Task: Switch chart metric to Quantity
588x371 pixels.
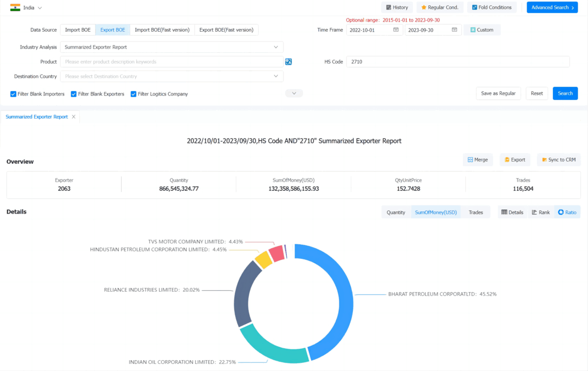Action: point(396,212)
